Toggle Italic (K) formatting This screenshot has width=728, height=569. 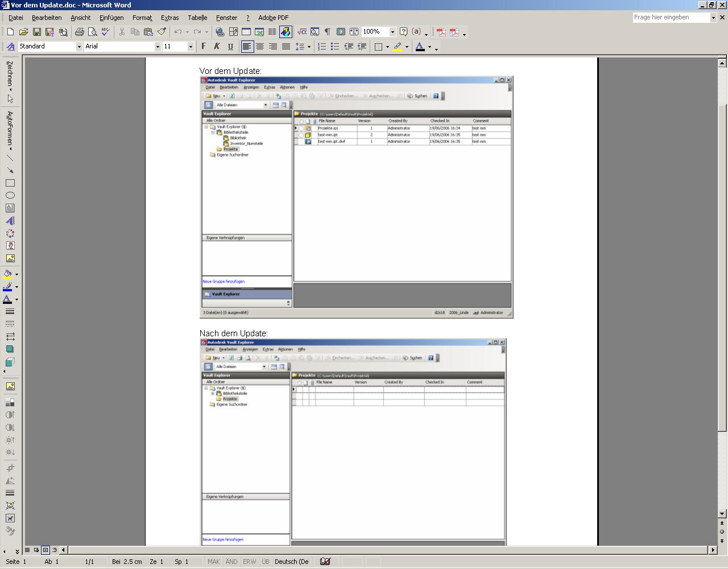(217, 47)
